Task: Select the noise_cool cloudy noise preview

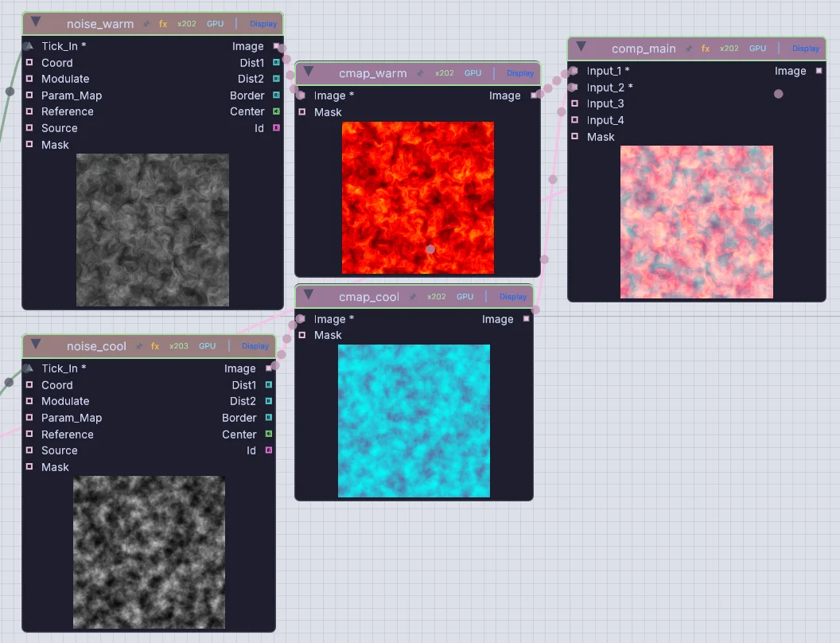Action: pos(149,552)
